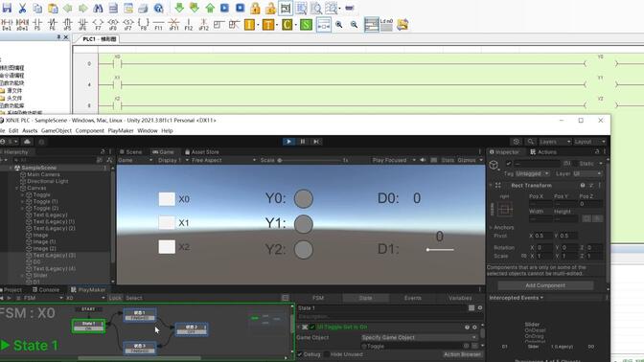644x362 pixels.
Task: Toggle Mute Audio speaker in Game view
Action: tap(423, 160)
